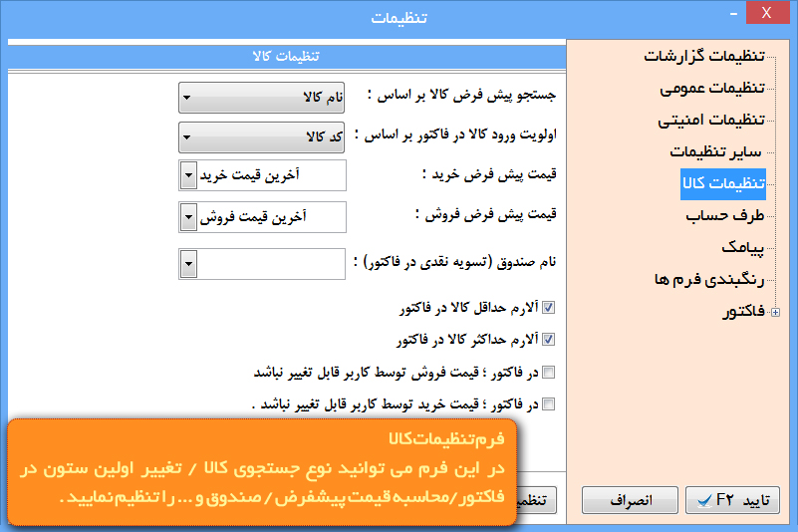
Task: Select پیامک in the settings list
Action: [743, 246]
